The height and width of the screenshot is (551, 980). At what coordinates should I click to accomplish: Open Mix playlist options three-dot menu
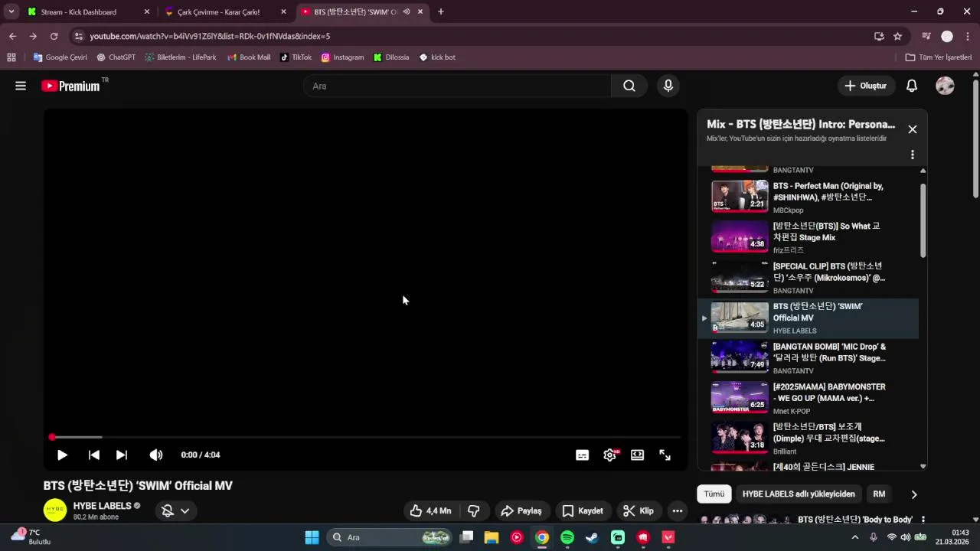912,155
